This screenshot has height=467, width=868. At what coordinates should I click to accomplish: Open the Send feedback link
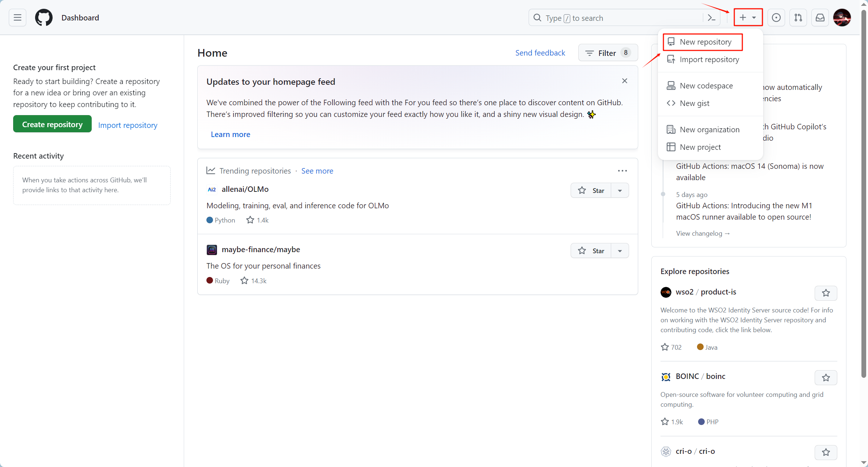coord(540,53)
